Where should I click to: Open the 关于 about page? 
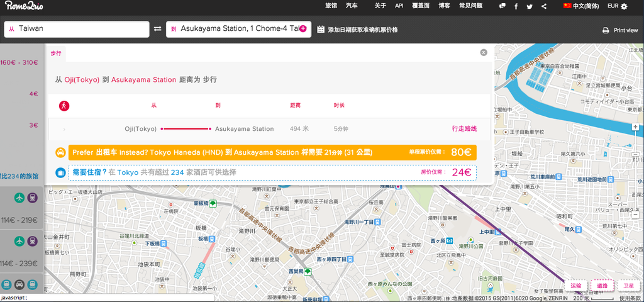click(380, 6)
